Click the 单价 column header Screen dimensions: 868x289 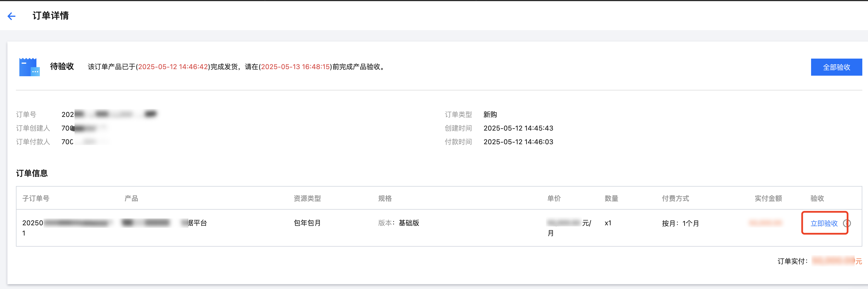coord(554,198)
